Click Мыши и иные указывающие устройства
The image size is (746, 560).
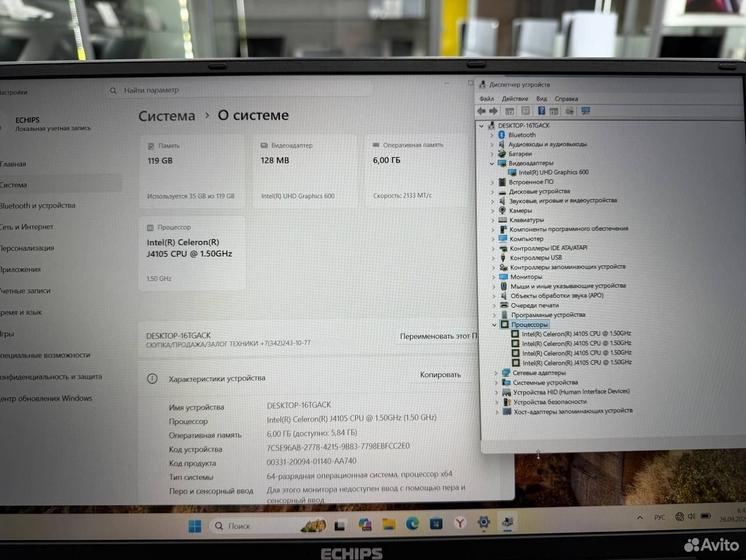click(x=568, y=286)
